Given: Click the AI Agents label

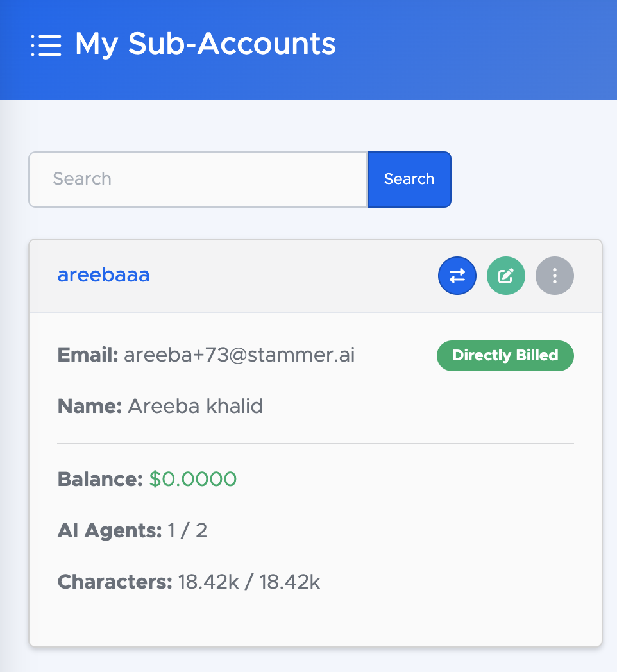Looking at the screenshot, I should [110, 530].
